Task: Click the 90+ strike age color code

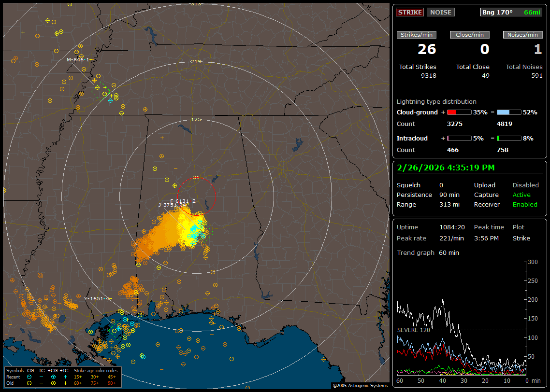Action: (x=111, y=382)
